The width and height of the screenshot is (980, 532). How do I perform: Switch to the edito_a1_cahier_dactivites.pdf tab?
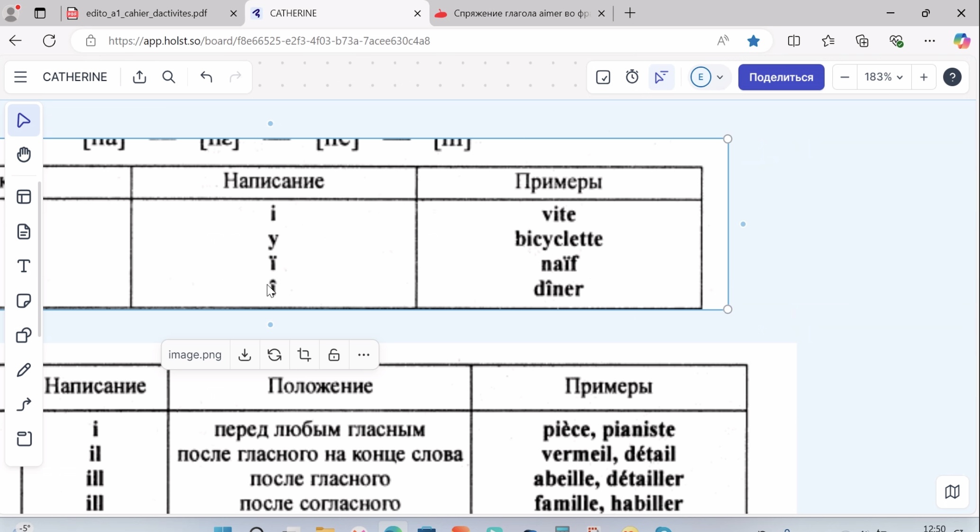(x=147, y=13)
